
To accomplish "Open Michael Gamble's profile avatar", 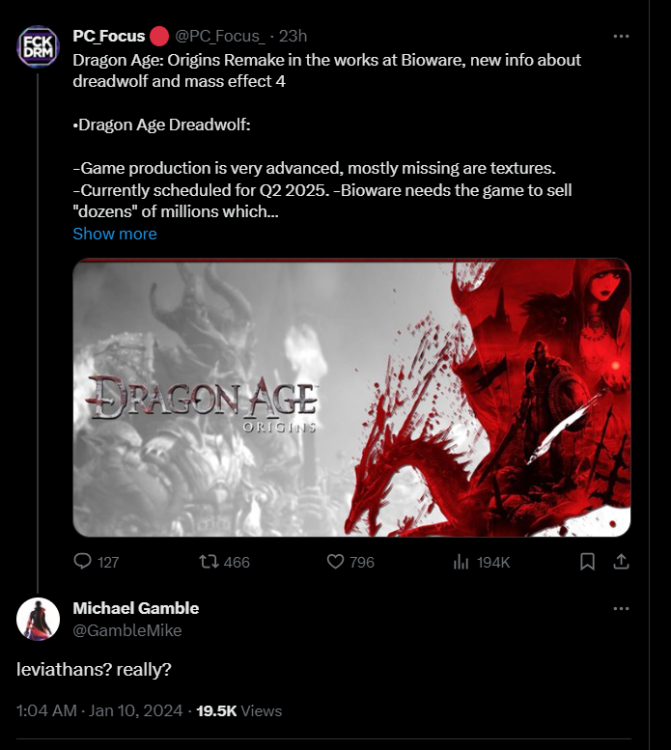I will coord(38,619).
